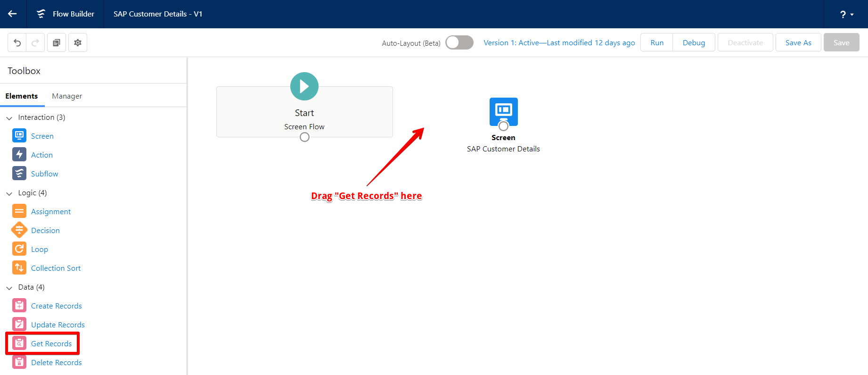Click the Subflow label in Toolbox
The image size is (868, 375).
(45, 174)
